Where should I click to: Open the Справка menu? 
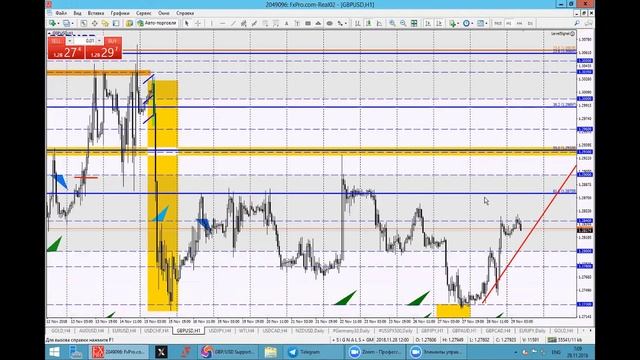(185, 13)
